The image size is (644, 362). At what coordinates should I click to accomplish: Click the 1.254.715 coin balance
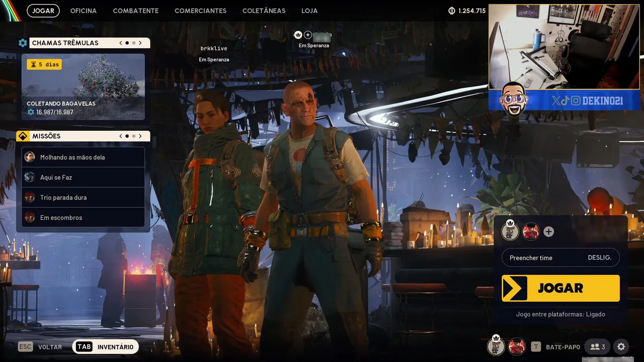472,11
